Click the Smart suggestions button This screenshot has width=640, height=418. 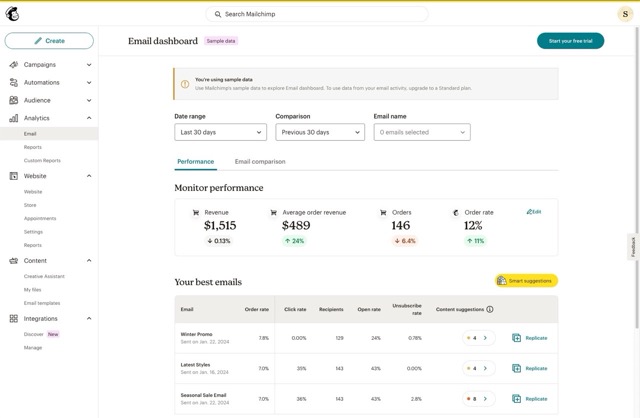click(526, 281)
